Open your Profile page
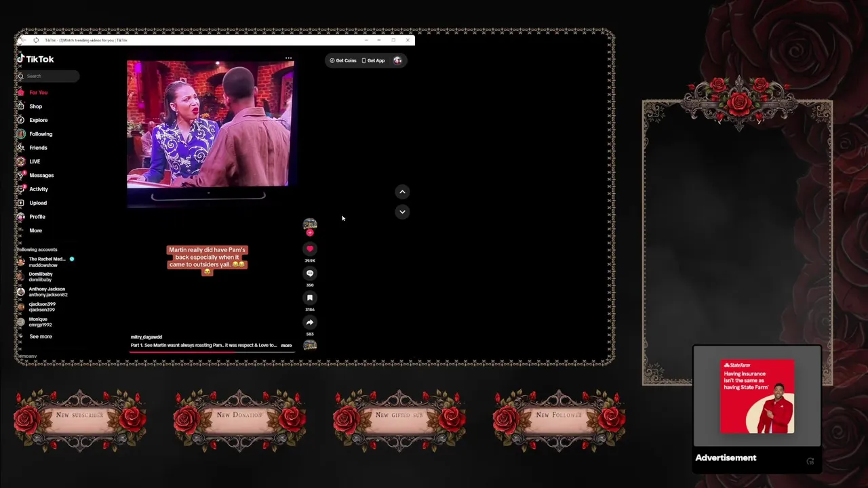This screenshot has width=868, height=488. [x=31, y=217]
